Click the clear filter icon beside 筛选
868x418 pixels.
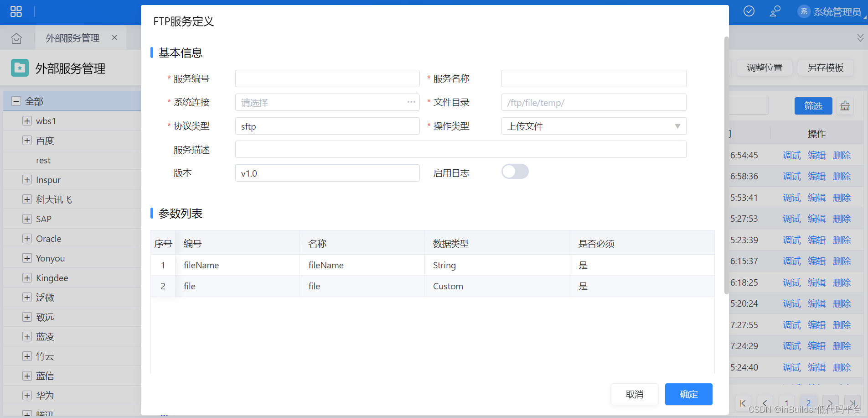click(845, 106)
